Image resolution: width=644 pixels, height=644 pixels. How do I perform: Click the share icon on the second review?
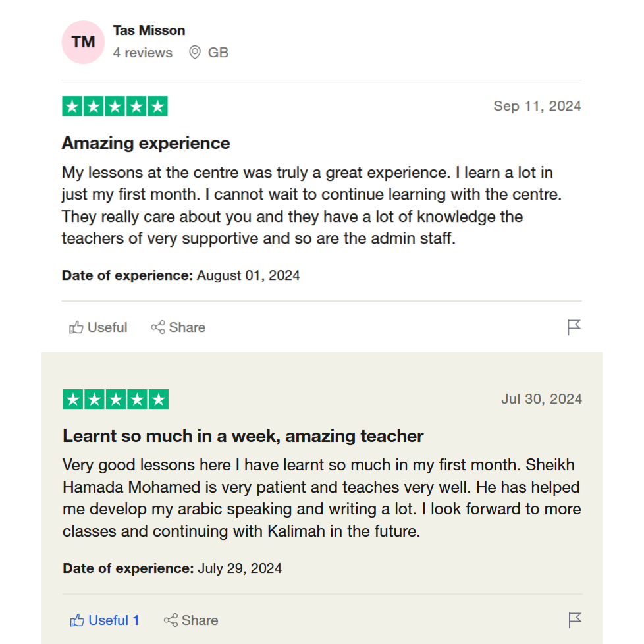pos(171,620)
